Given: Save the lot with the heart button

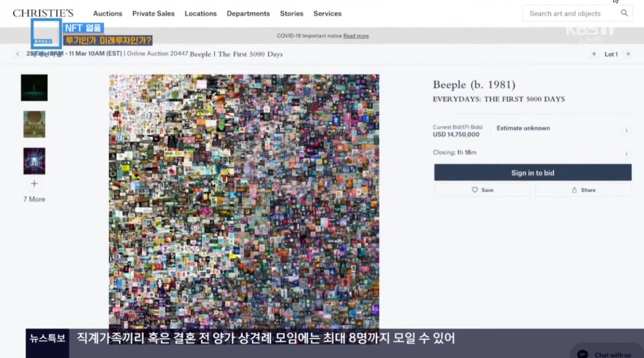Looking at the screenshot, I should [482, 190].
